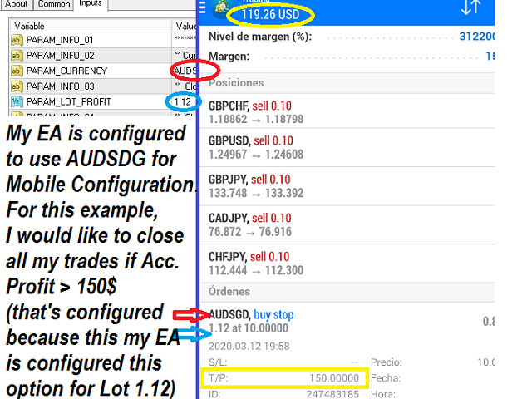Tap the Margen row
This screenshot has width=532, height=399.
coord(347,56)
